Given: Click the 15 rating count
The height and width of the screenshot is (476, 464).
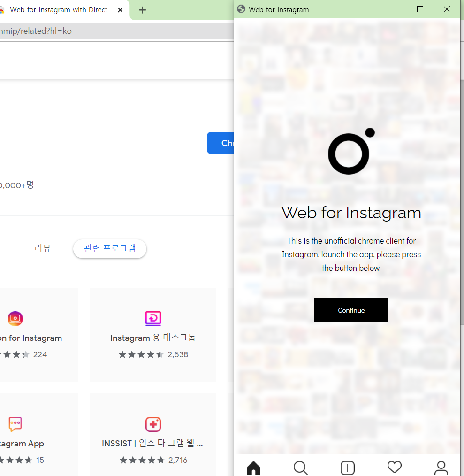Looking at the screenshot, I should click(x=40, y=460).
